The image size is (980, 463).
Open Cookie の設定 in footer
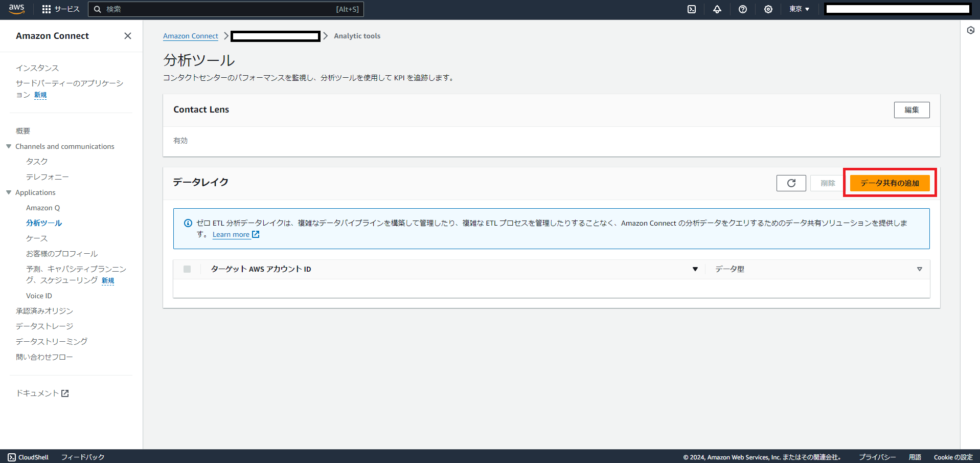[953, 457]
